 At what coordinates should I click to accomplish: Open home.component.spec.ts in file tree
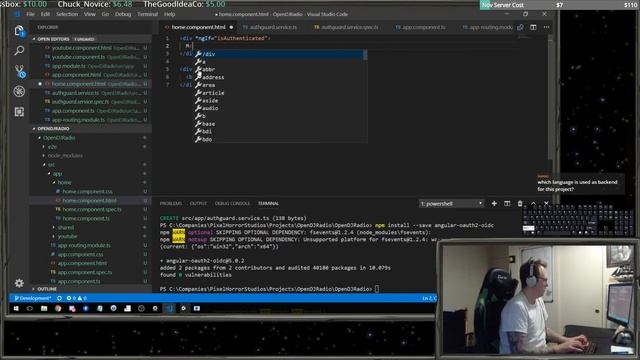(92, 209)
